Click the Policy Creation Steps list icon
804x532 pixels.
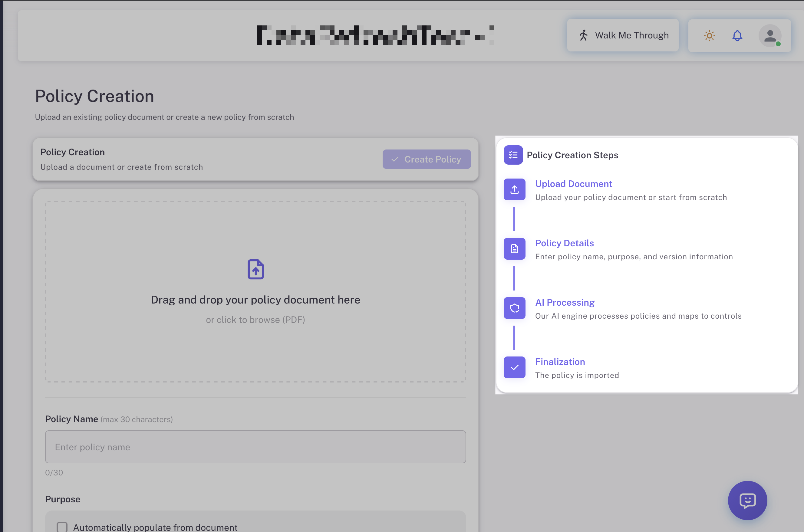tap(513, 155)
